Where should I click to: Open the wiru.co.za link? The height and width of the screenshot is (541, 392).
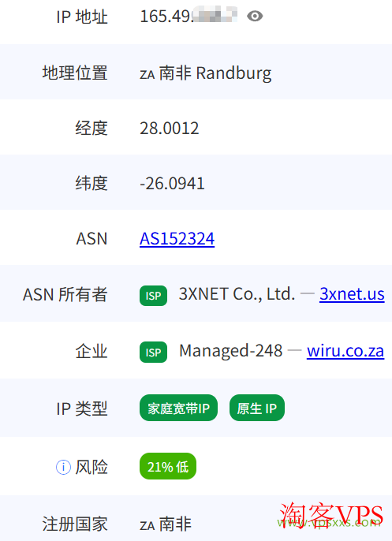point(345,351)
